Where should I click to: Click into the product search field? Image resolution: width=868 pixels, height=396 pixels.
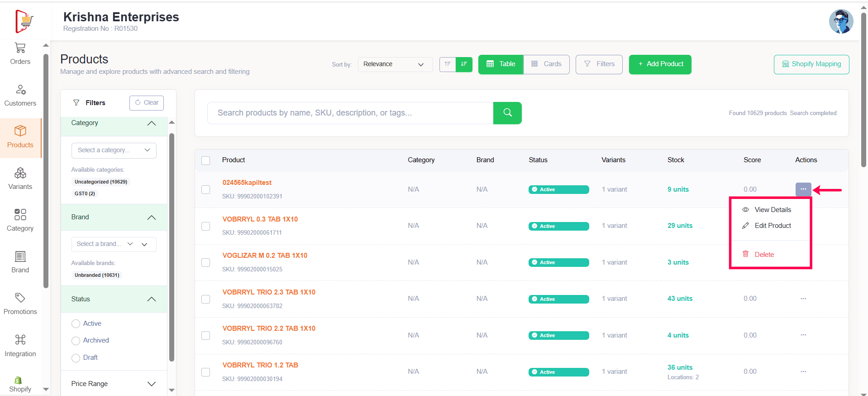pos(350,113)
